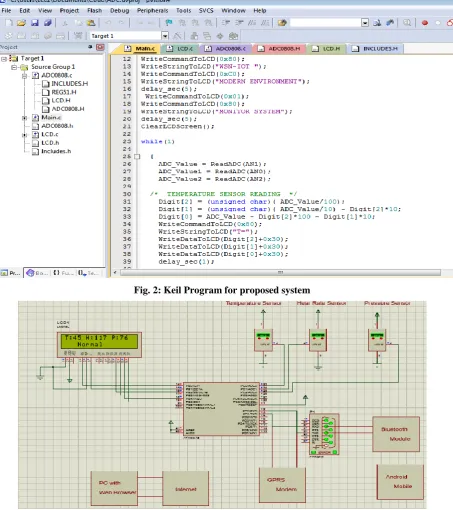Open Options for Target with the wand icon
This screenshot has width=453, height=510.
click(x=177, y=36)
